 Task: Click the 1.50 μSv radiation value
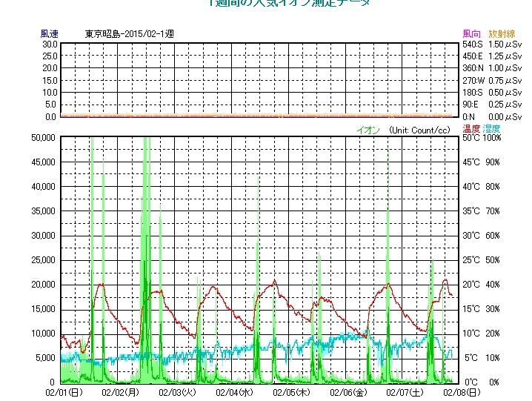point(505,44)
